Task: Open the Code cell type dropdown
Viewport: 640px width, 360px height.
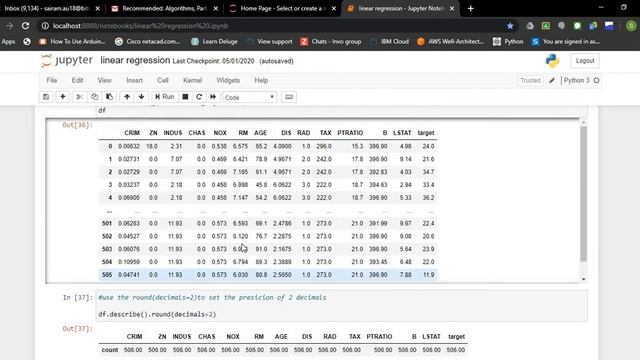Action: point(249,97)
